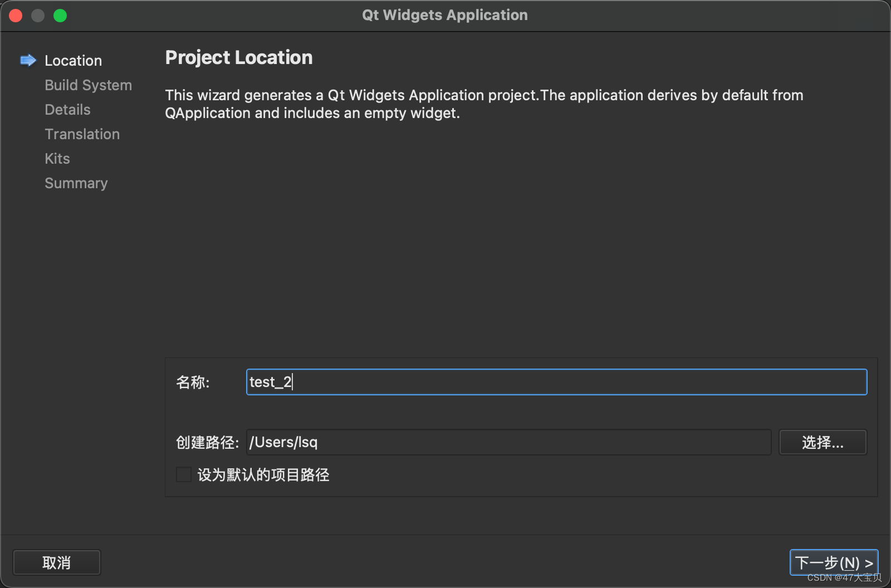This screenshot has width=891, height=588.
Task: Open the 选择... browse button
Action: (x=823, y=442)
